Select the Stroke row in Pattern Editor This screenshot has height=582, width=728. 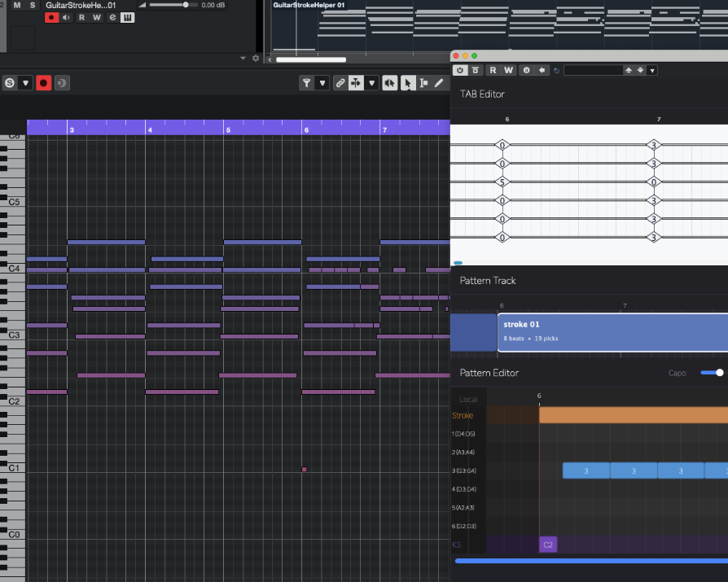pyautogui.click(x=463, y=415)
